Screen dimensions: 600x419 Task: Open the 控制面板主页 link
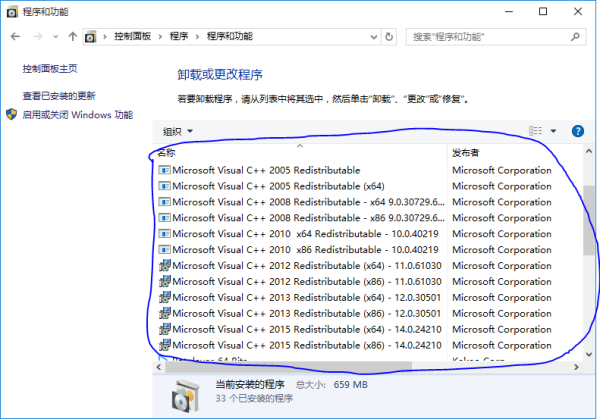(x=50, y=69)
